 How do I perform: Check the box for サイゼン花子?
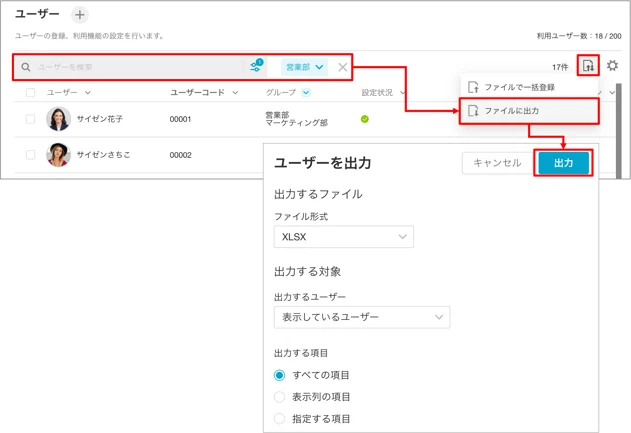point(30,119)
